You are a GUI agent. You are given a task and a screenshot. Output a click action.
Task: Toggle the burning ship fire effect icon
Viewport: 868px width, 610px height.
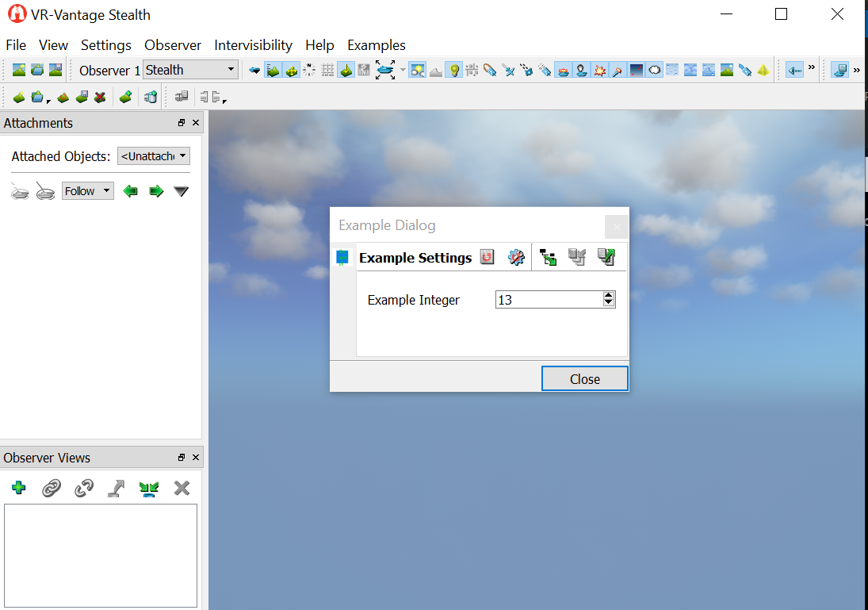point(563,71)
